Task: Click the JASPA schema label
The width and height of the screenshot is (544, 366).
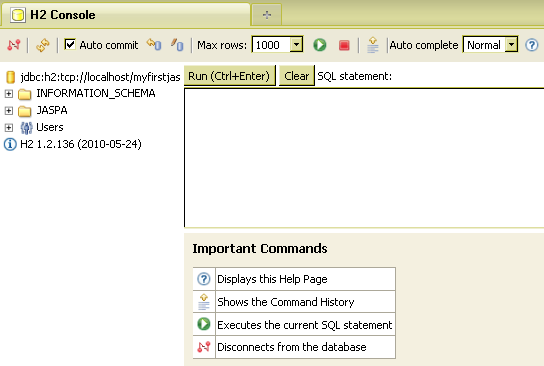Action: click(x=52, y=110)
